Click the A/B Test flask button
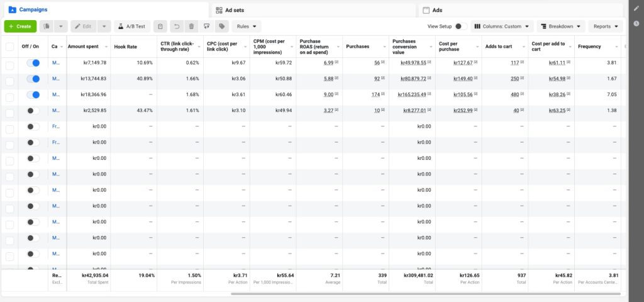The height and width of the screenshot is (302, 644). point(131,26)
